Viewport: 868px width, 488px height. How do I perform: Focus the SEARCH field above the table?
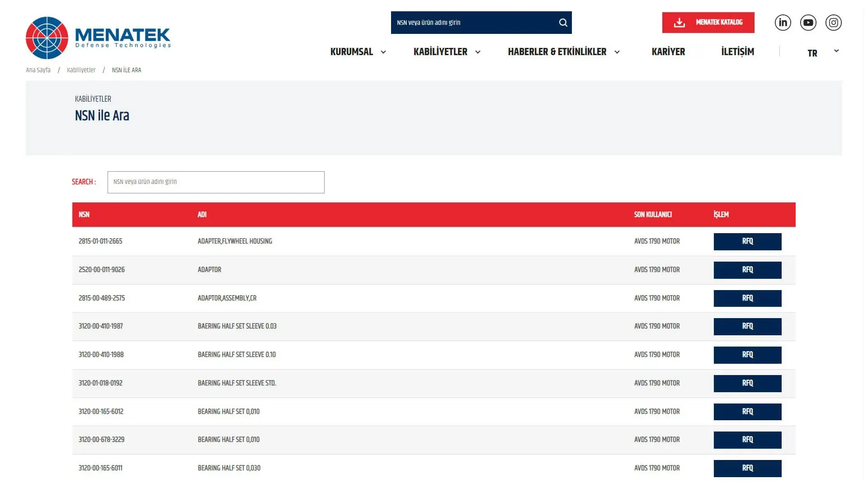[x=216, y=182]
